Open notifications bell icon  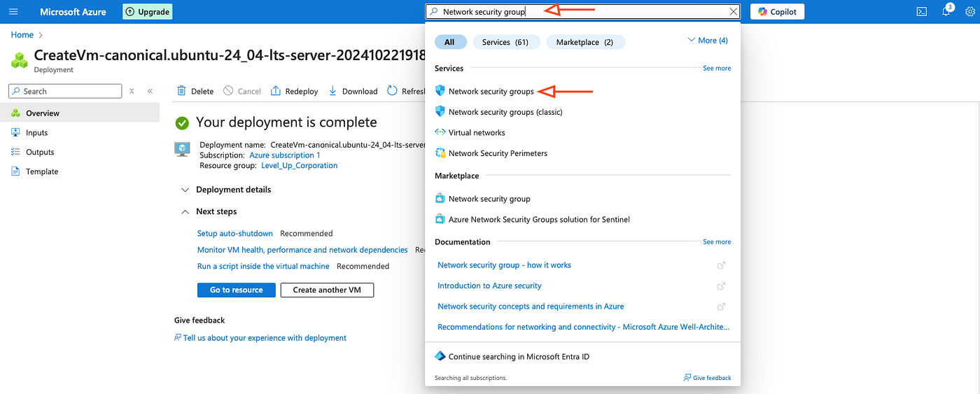947,11
